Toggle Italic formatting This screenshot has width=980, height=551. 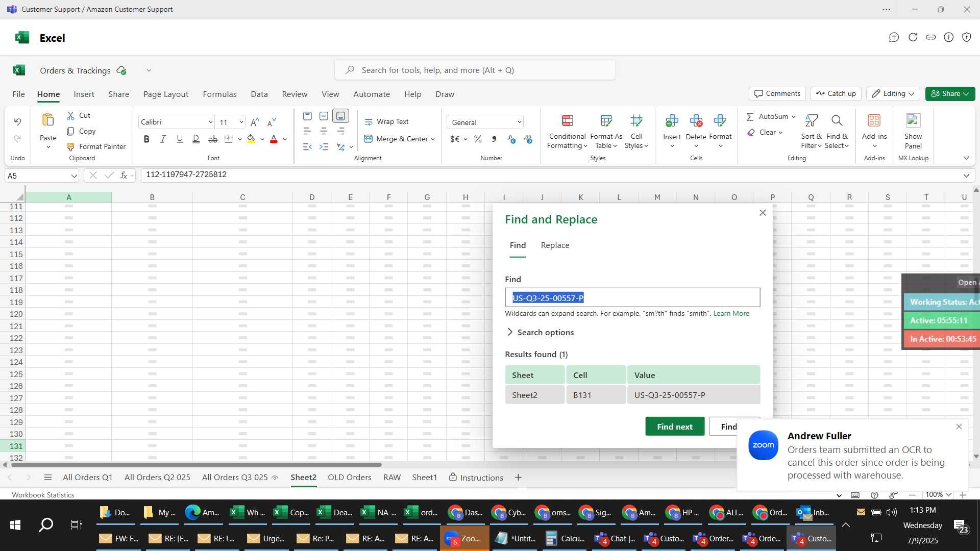(163, 139)
